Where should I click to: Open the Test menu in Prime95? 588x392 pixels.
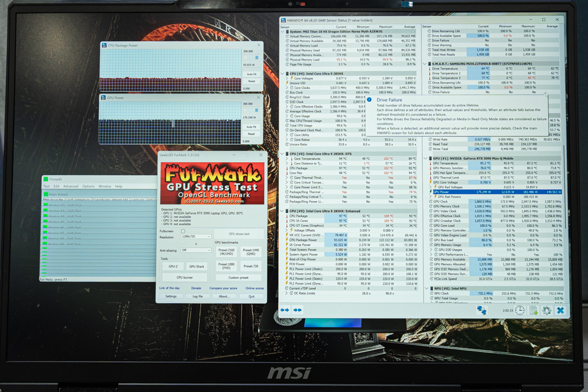point(46,186)
